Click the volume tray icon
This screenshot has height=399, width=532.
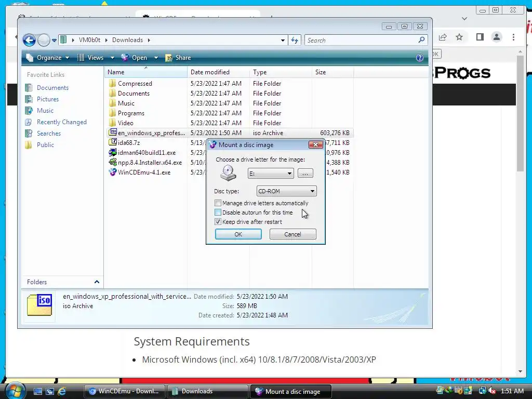tap(492, 391)
